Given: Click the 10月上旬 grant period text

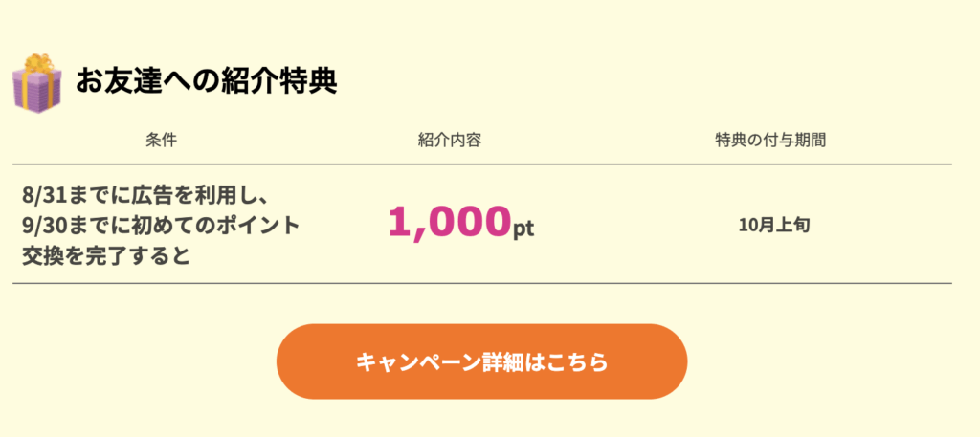Looking at the screenshot, I should tap(775, 226).
